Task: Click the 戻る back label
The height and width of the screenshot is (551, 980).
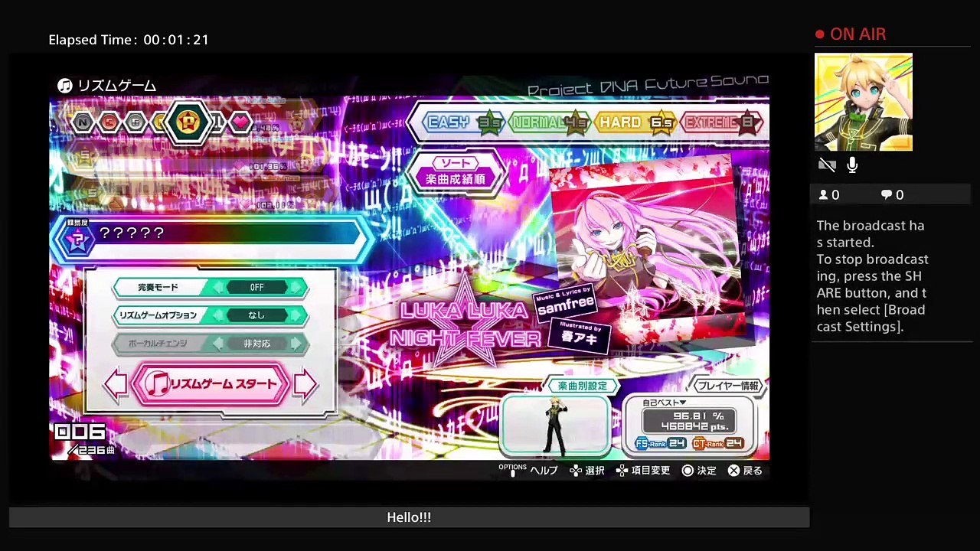Action: (753, 471)
